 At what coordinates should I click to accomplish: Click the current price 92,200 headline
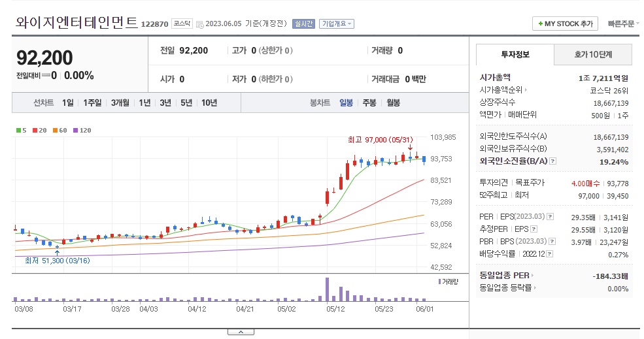tap(44, 57)
